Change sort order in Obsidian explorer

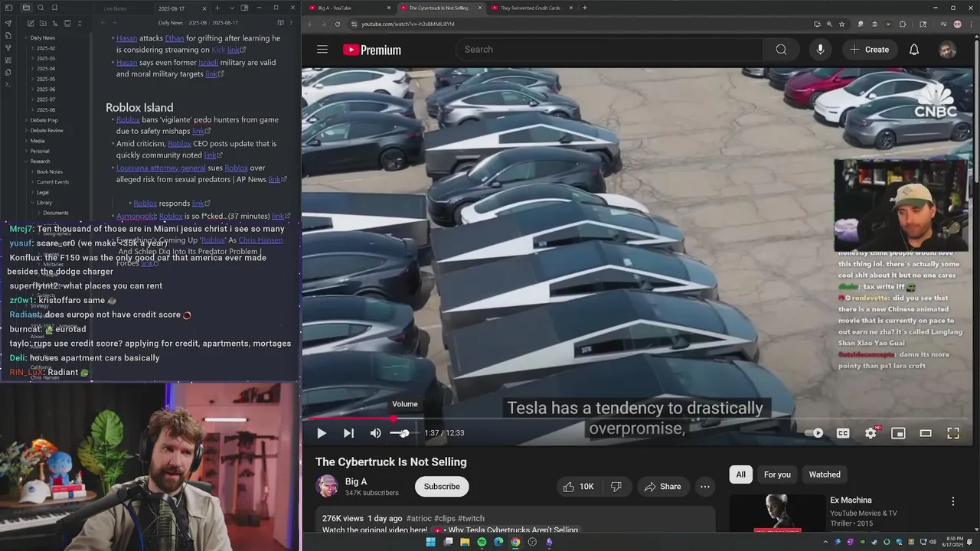point(55,23)
